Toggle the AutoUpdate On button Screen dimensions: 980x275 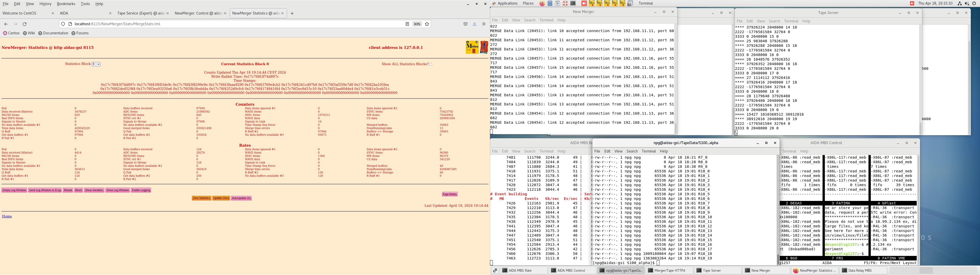pyautogui.click(x=241, y=198)
